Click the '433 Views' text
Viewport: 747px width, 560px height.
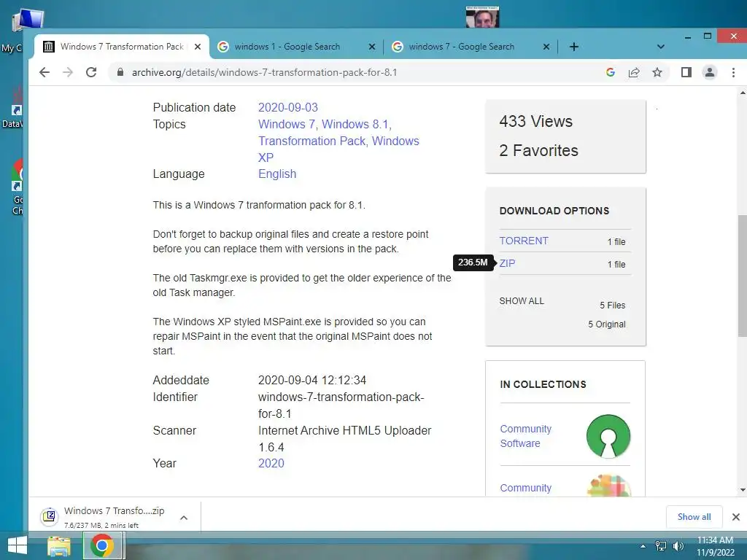point(535,122)
